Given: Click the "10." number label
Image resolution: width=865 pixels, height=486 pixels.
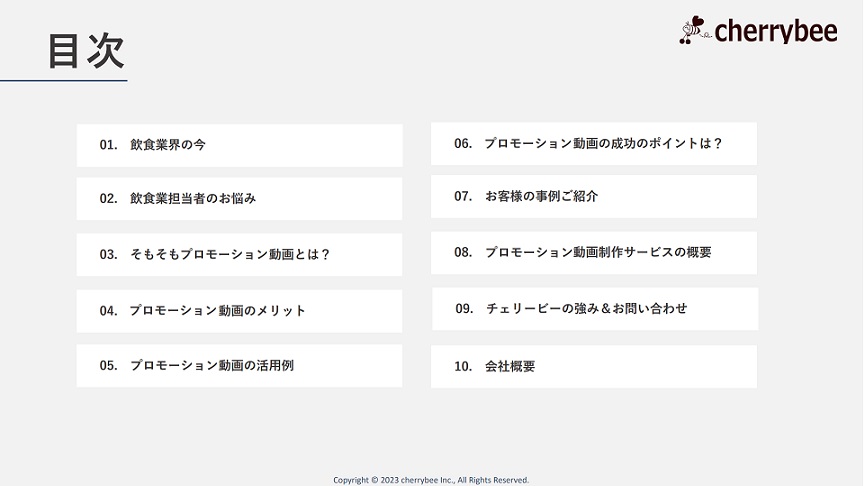Looking at the screenshot, I should pos(463,367).
